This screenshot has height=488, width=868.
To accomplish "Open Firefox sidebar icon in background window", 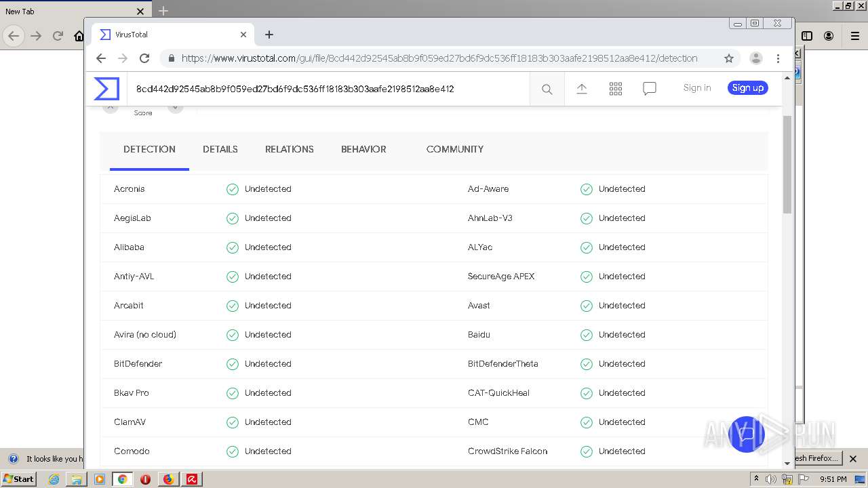I will click(807, 36).
